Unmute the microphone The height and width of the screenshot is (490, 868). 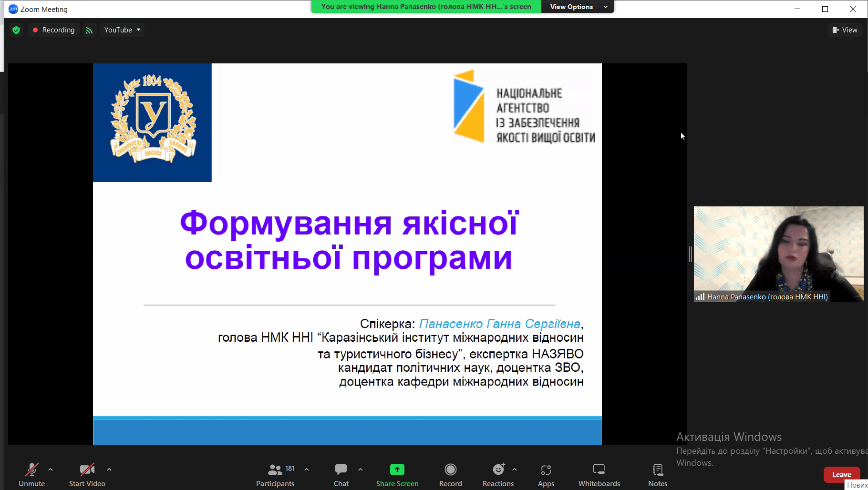pyautogui.click(x=31, y=475)
